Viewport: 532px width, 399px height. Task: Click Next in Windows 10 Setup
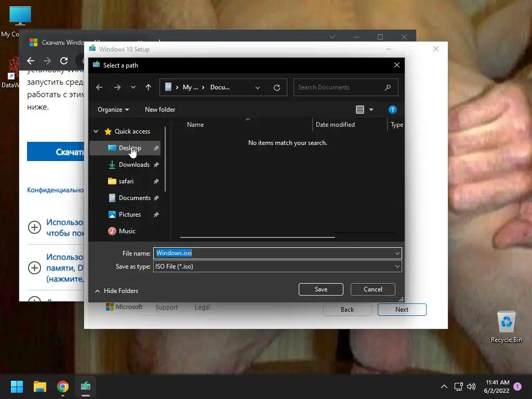pos(402,310)
